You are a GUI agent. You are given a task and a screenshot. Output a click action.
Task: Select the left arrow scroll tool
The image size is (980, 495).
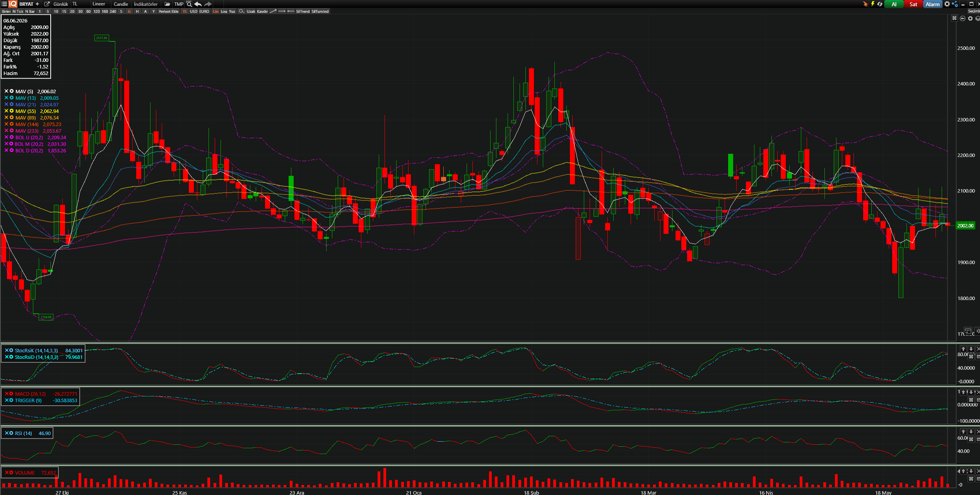point(291,11)
